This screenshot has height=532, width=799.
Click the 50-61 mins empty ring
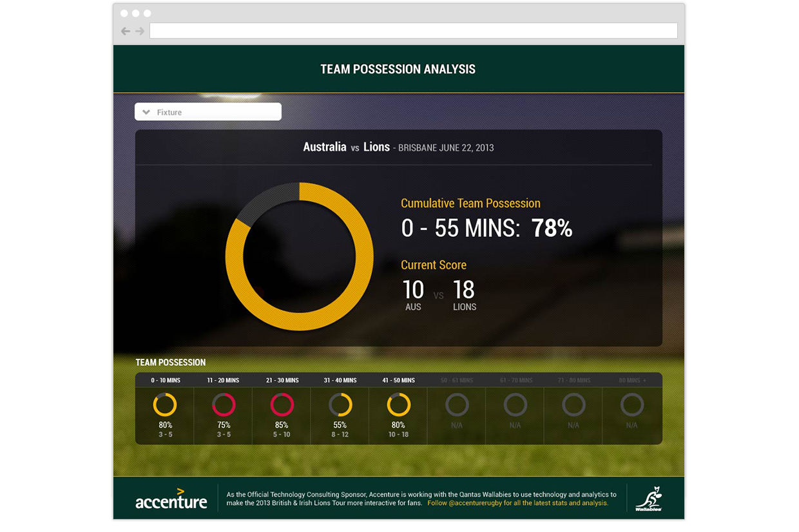(457, 404)
